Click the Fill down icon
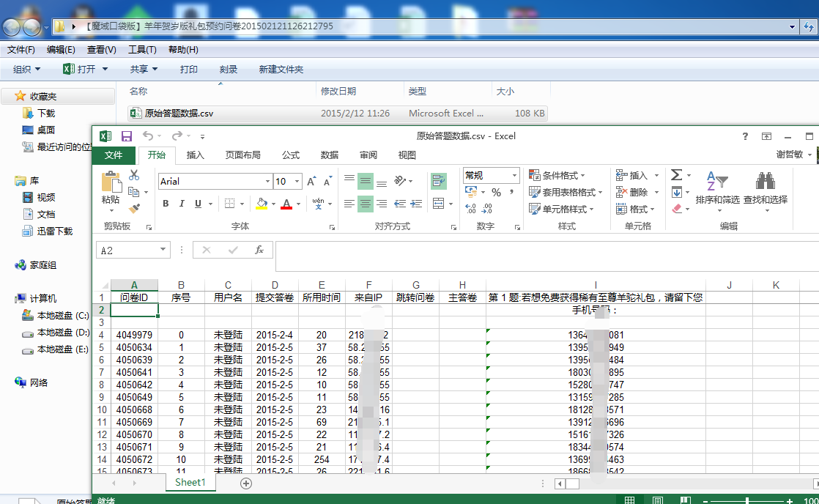The height and width of the screenshot is (504, 819). (676, 192)
